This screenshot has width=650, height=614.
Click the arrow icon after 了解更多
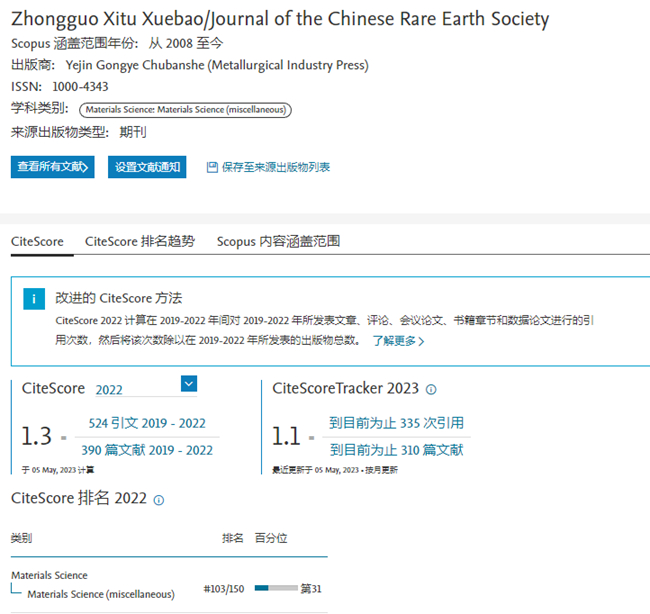click(421, 341)
